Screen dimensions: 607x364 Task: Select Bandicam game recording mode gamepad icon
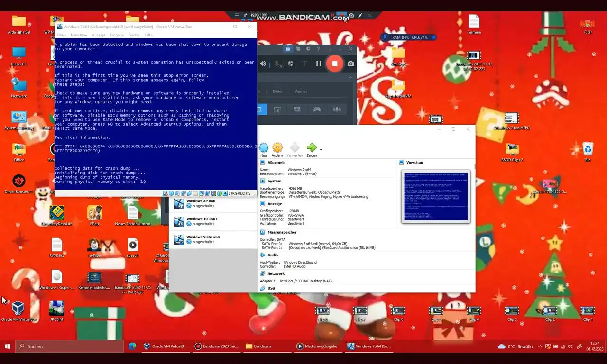coord(317,109)
